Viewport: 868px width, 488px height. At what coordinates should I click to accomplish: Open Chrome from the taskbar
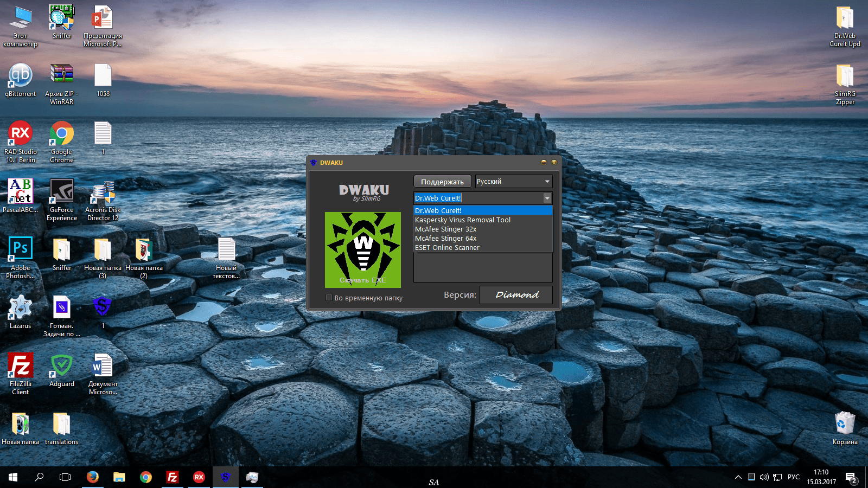(x=145, y=477)
